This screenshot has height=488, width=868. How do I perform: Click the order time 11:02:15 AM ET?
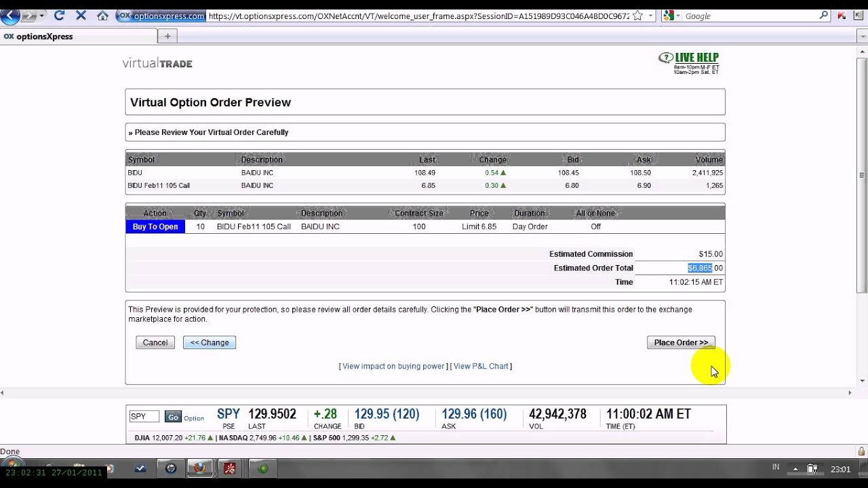point(696,283)
